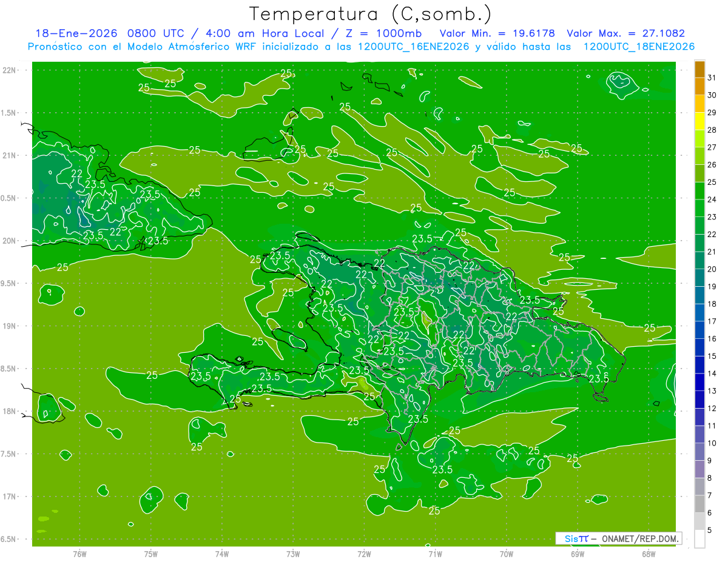The width and height of the screenshot is (728, 562).
Task: Click the purple swatch between 8 and 9
Action: coord(699,469)
